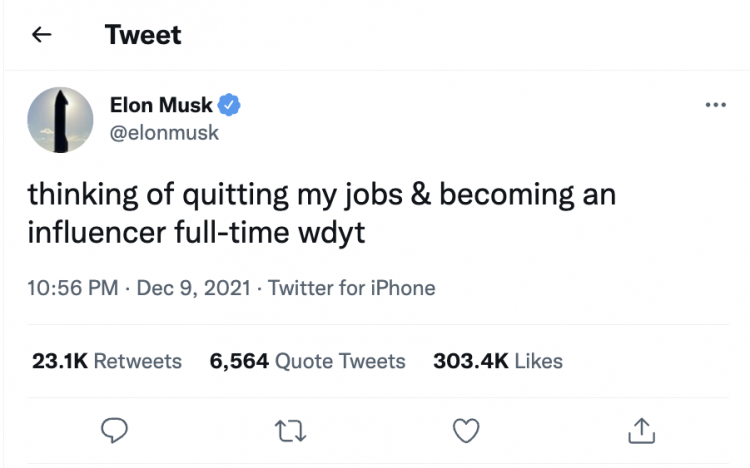The image size is (750, 468).
Task: Click the Tweet header title
Action: coord(143,34)
